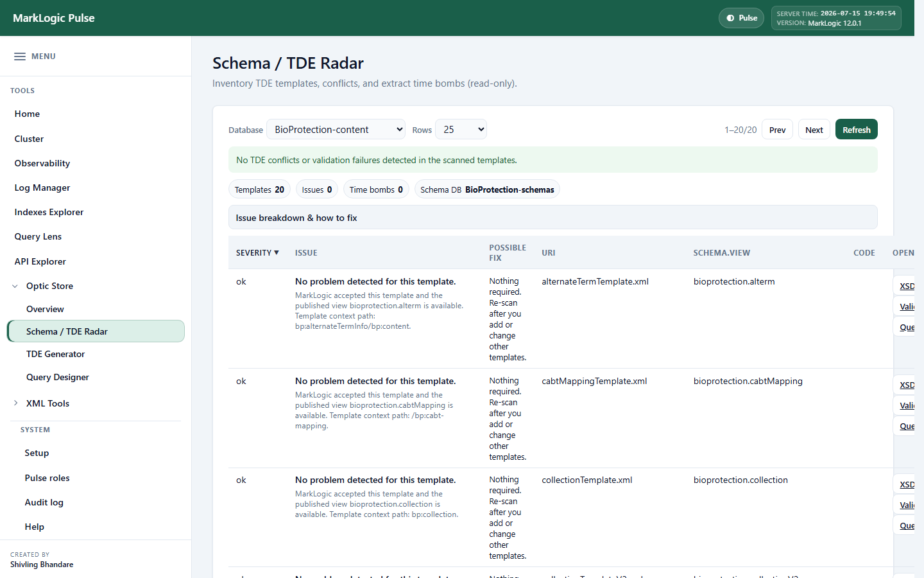Click the Prev page button
The width and height of the screenshot is (924, 578).
(777, 130)
